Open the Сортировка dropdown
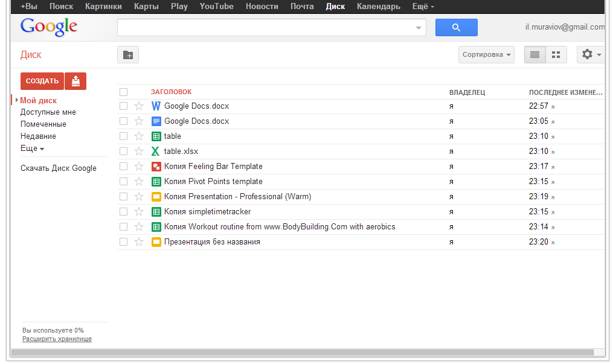 pyautogui.click(x=486, y=55)
